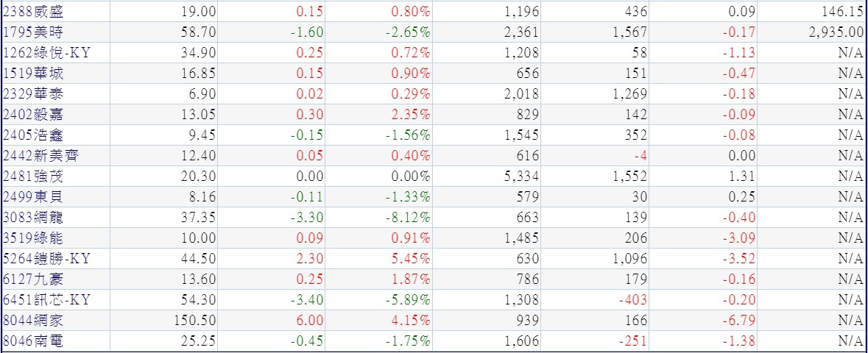Open stock 2499東貝
Viewport: 868px width, 353px height.
pyautogui.click(x=32, y=197)
